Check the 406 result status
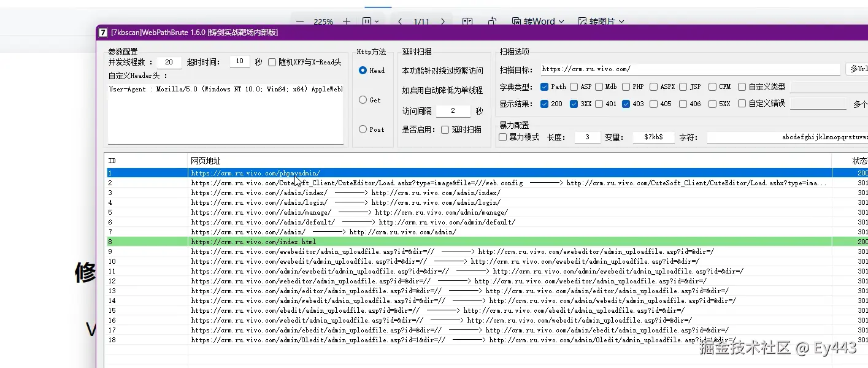Viewport: 868px width, 368px height. click(x=683, y=104)
